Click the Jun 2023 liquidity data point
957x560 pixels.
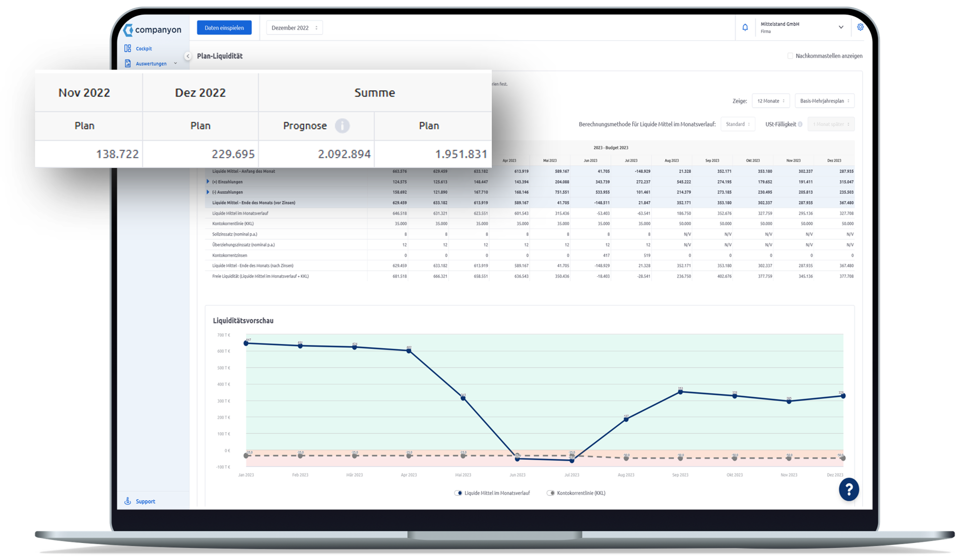point(517,459)
